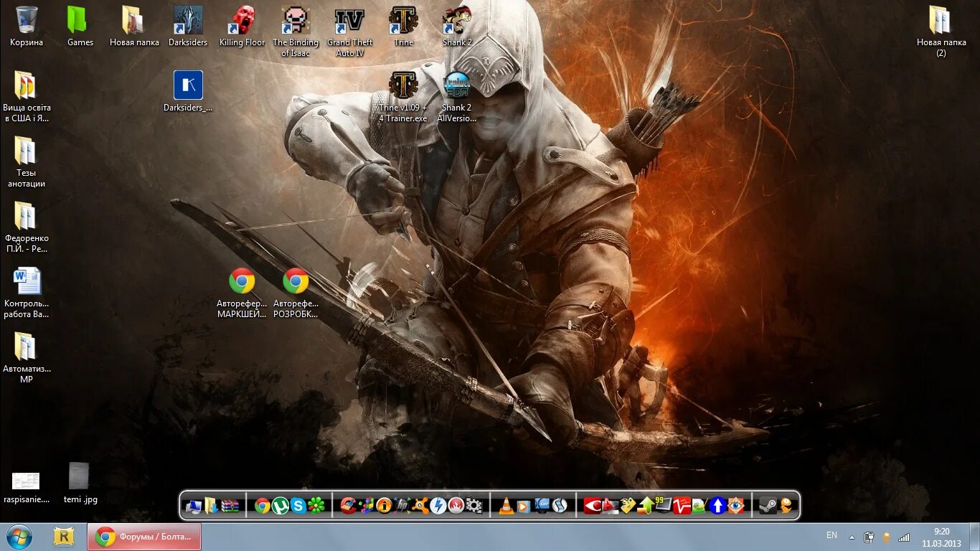
Task: Launch WinRAR from the dock
Action: click(229, 506)
